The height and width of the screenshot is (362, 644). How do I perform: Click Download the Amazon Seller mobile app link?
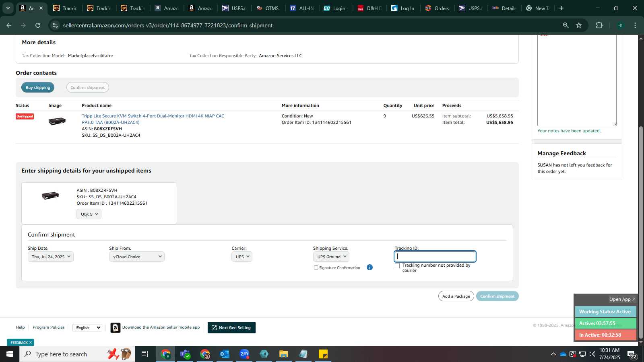point(161,327)
